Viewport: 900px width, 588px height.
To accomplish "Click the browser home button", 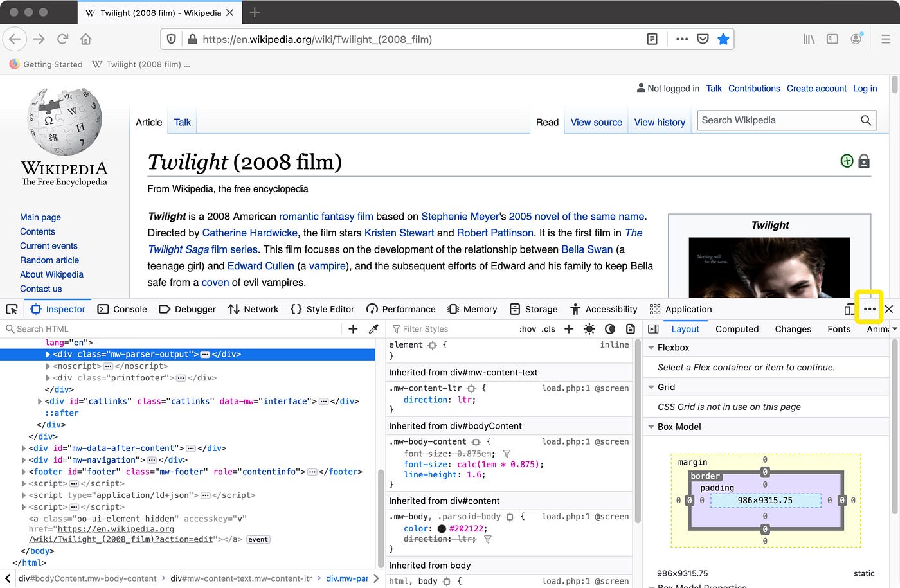I will [85, 39].
